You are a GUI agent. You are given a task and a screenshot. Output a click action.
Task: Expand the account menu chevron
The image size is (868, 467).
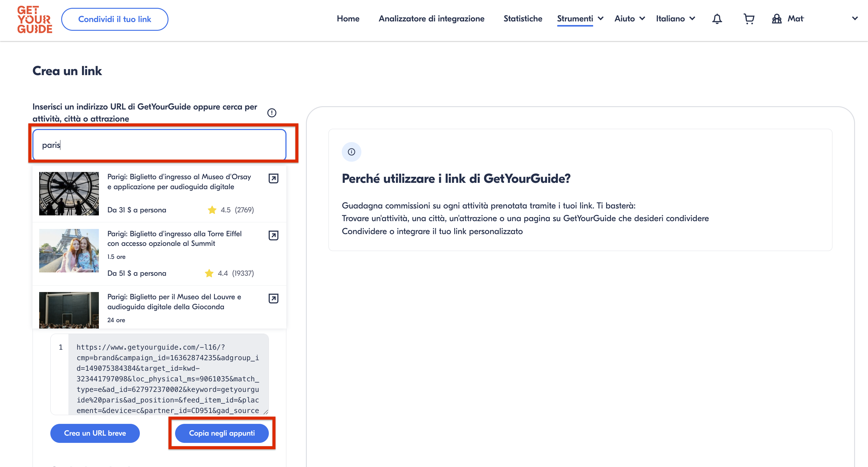tap(855, 18)
